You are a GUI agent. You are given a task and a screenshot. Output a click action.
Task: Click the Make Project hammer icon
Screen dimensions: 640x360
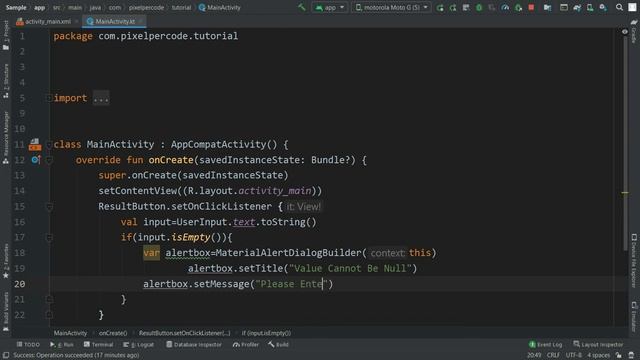pyautogui.click(x=302, y=7)
